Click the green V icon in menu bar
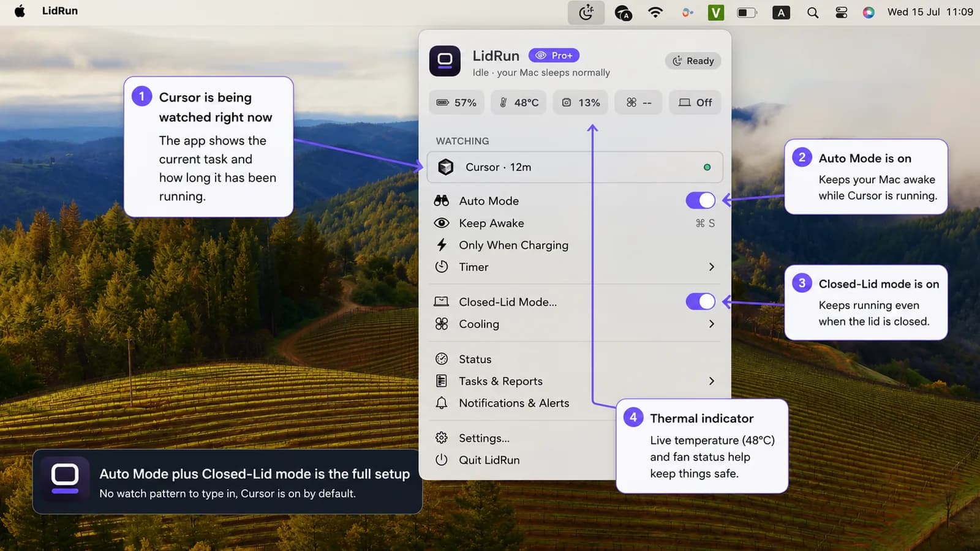Screen dimensions: 980x551 click(x=715, y=12)
